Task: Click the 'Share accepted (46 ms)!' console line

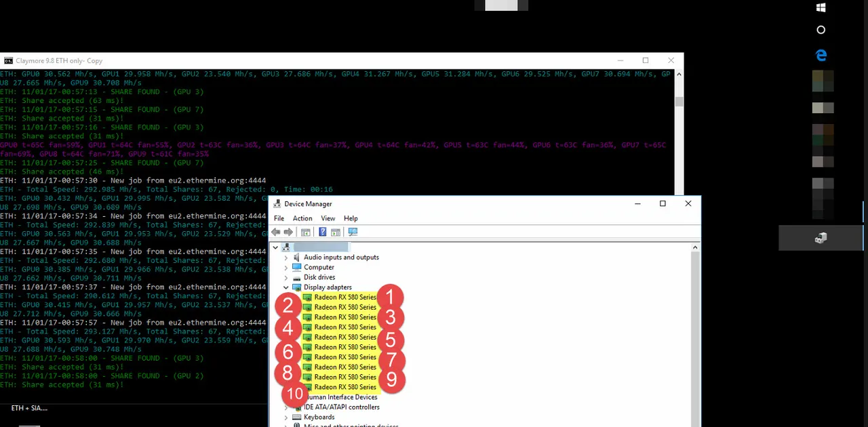Action: pos(62,171)
